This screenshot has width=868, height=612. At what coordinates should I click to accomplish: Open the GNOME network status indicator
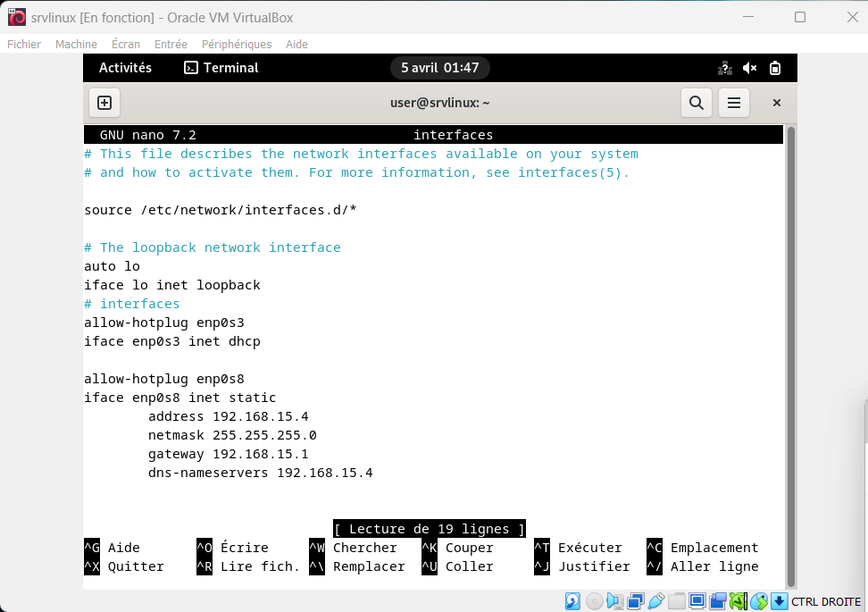(725, 68)
